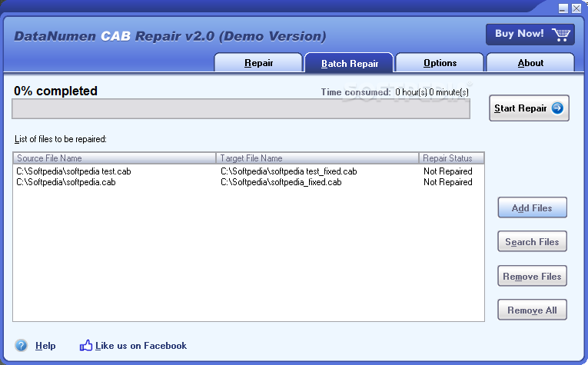Screen dimensions: 588x365
Task: Click the 0% completed label
Action: point(55,91)
